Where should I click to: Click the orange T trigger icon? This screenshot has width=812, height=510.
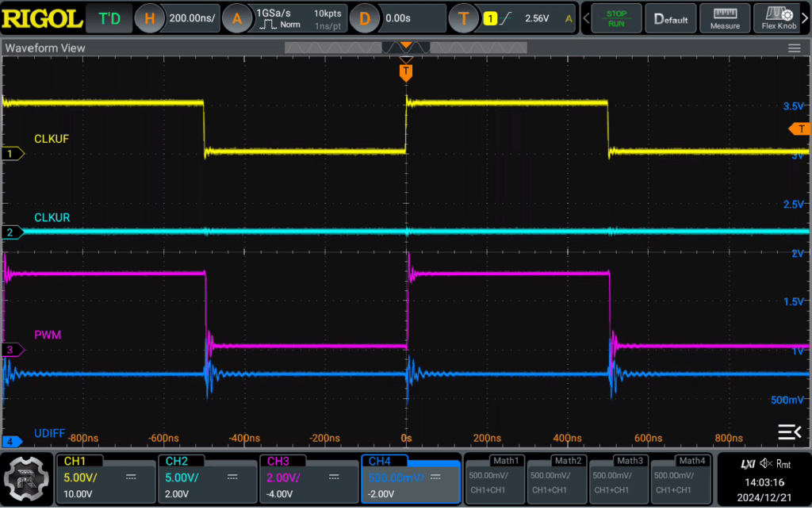463,19
